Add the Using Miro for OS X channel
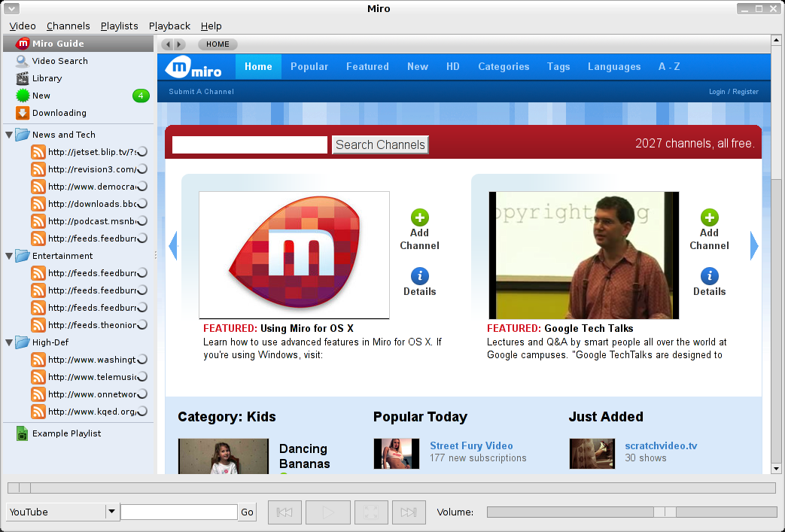 (x=419, y=230)
